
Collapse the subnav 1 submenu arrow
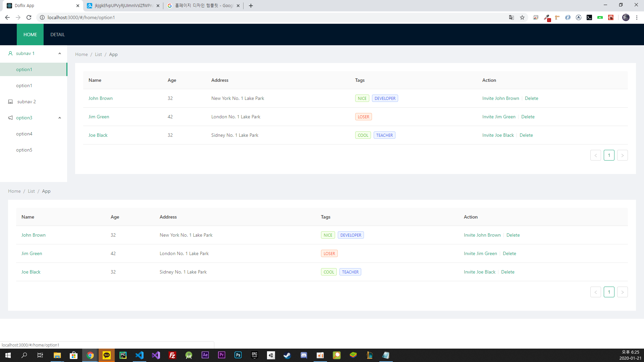60,53
